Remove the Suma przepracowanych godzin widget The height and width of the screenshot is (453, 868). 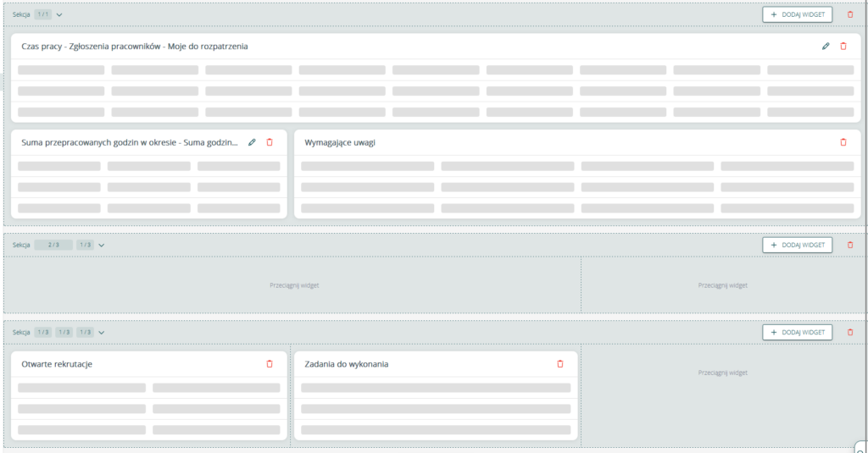point(270,142)
